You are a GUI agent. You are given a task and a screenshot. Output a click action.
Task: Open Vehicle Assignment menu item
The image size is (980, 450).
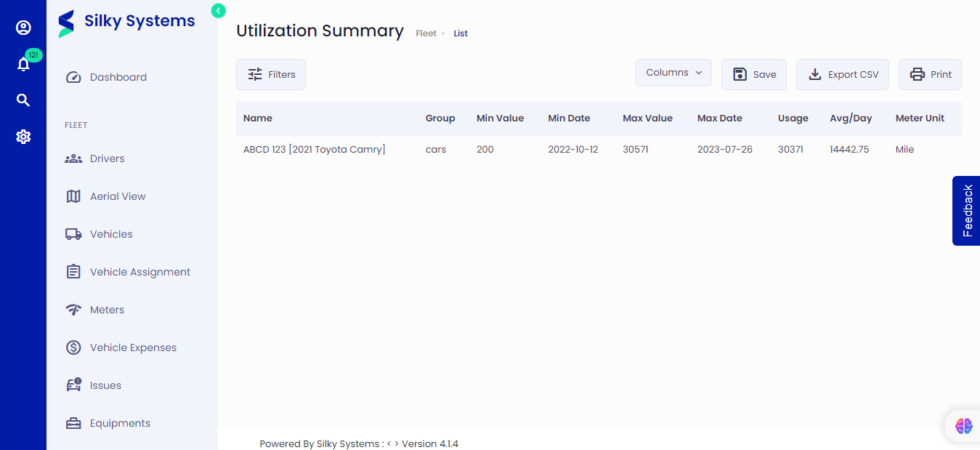[139, 272]
